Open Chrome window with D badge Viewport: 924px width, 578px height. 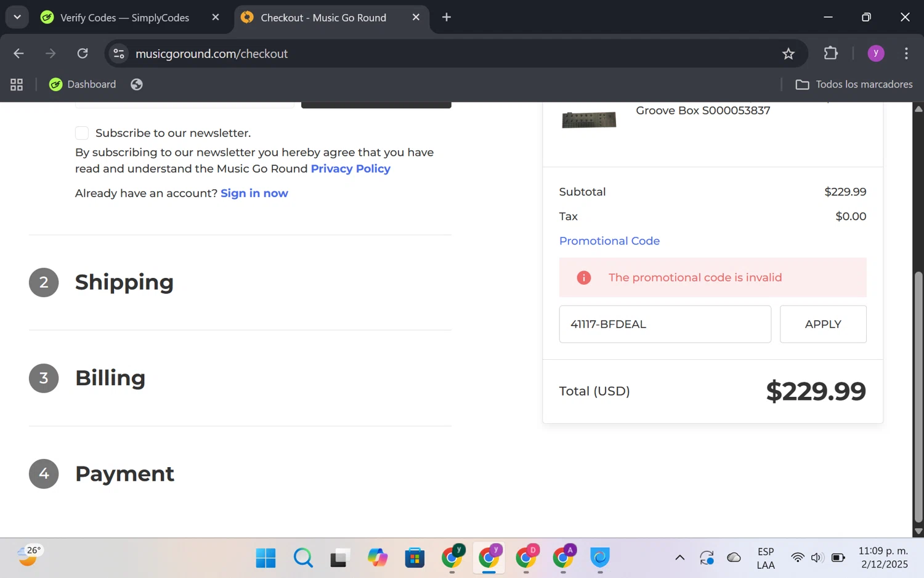pyautogui.click(x=527, y=558)
